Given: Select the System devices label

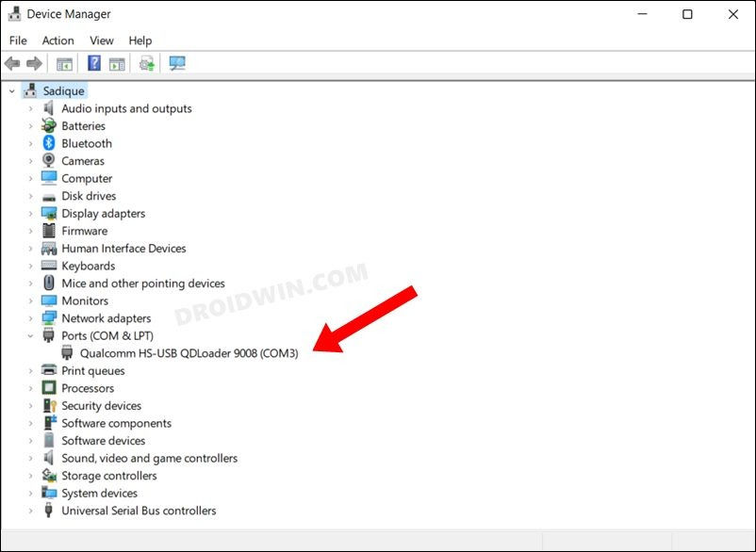Looking at the screenshot, I should click(99, 494).
